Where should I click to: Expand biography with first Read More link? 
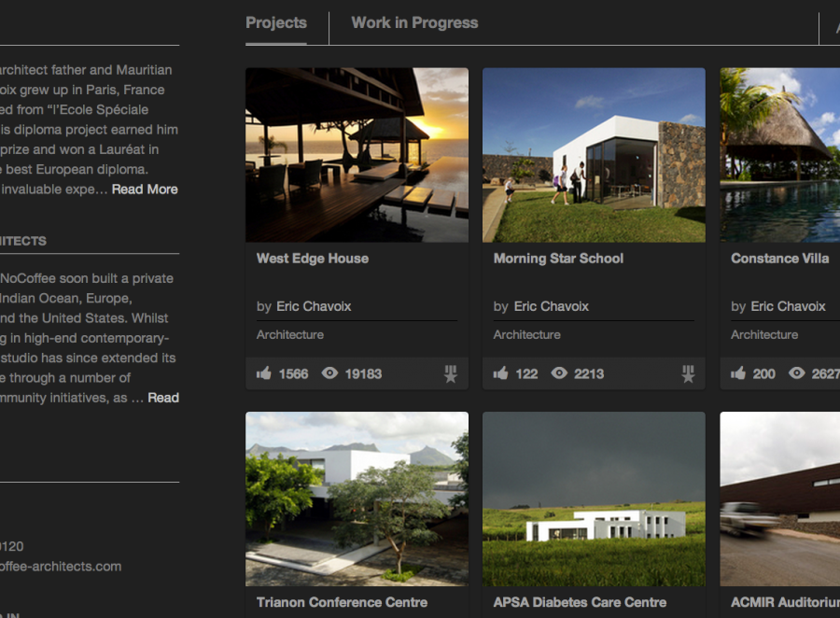tap(145, 190)
